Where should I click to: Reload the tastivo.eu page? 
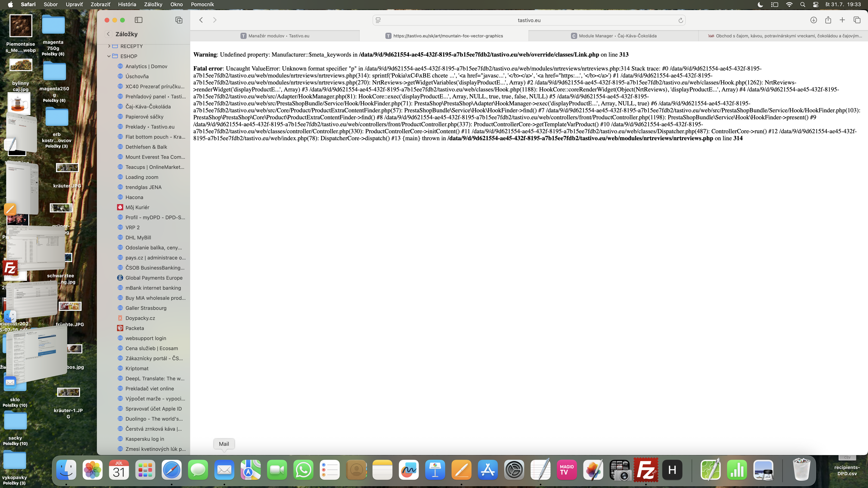(680, 21)
